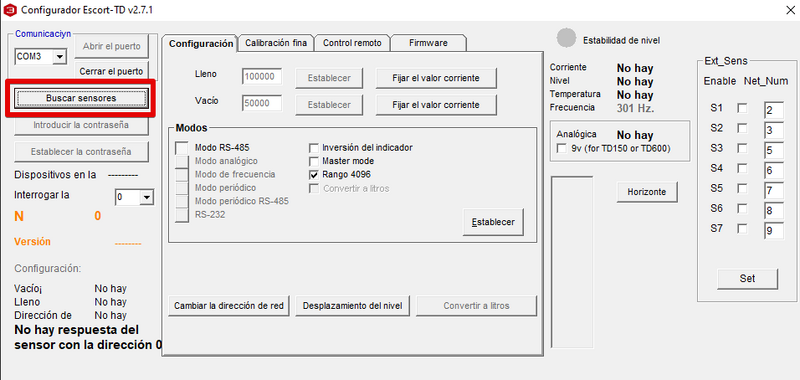Click Introducir la contraseña button

(81, 125)
